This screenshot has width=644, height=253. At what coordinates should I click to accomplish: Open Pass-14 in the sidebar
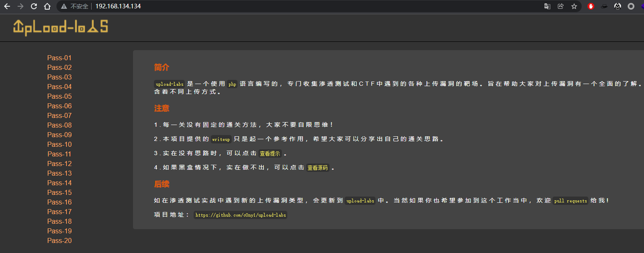[59, 183]
